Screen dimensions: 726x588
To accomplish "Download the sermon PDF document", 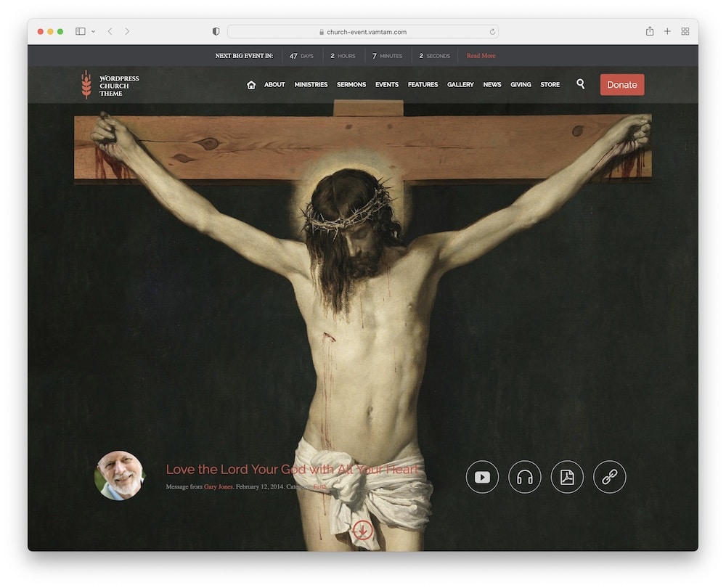I will [567, 477].
